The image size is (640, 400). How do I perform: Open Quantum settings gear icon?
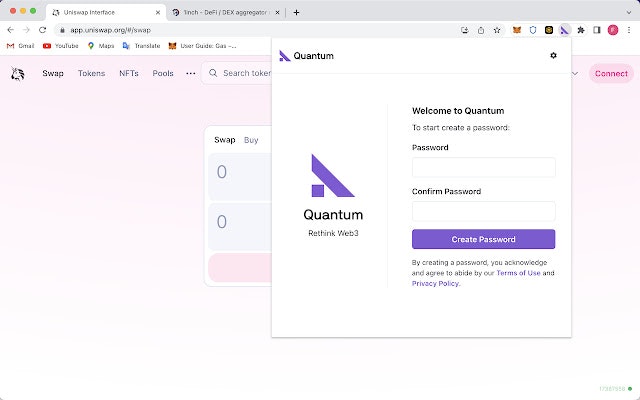(553, 56)
